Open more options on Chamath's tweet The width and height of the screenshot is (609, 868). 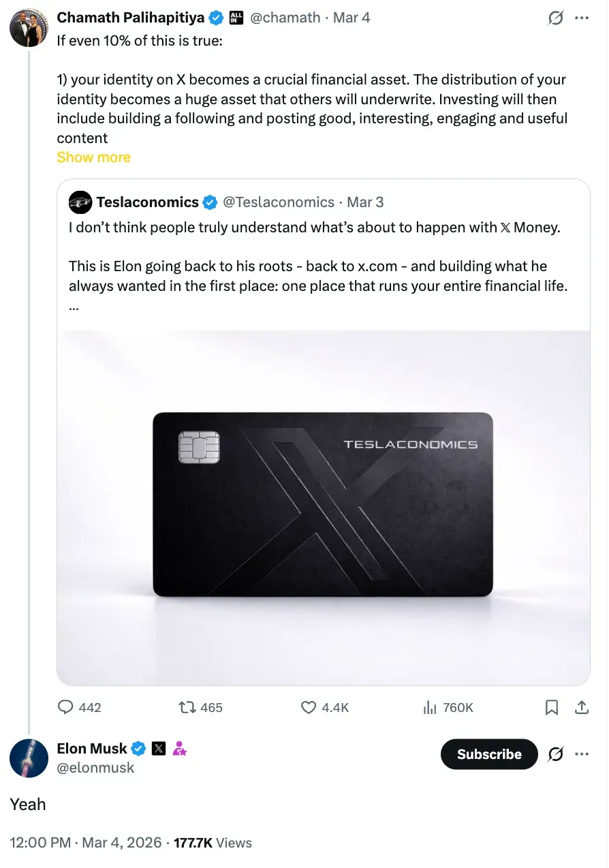pos(582,18)
